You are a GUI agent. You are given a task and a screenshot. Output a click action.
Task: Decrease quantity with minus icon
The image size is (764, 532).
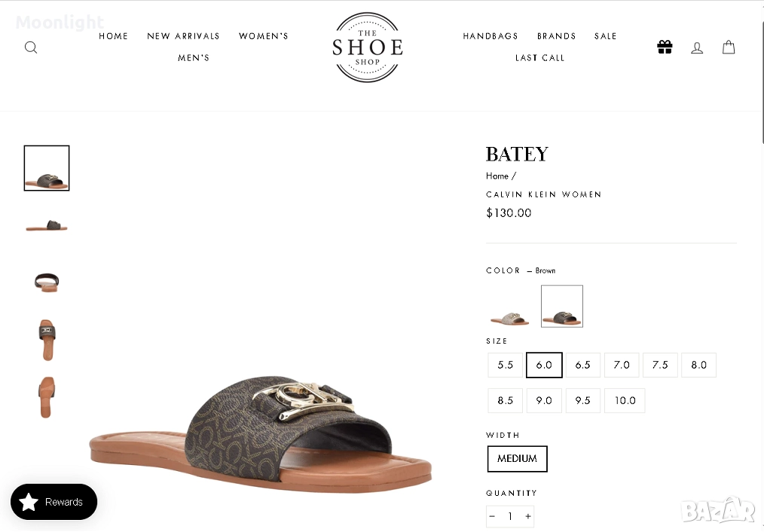492,516
